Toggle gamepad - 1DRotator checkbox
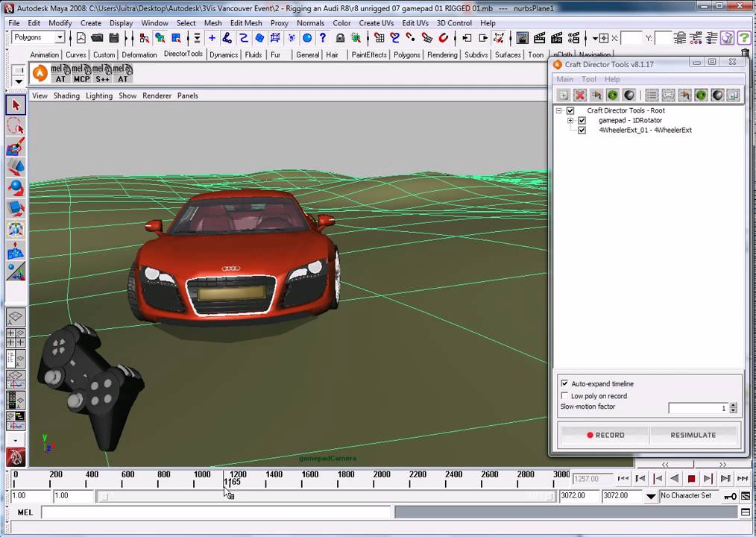This screenshot has width=756, height=537. click(582, 120)
